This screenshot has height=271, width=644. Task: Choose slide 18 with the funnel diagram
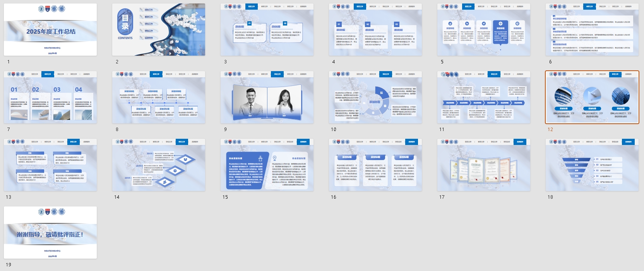tap(592, 165)
